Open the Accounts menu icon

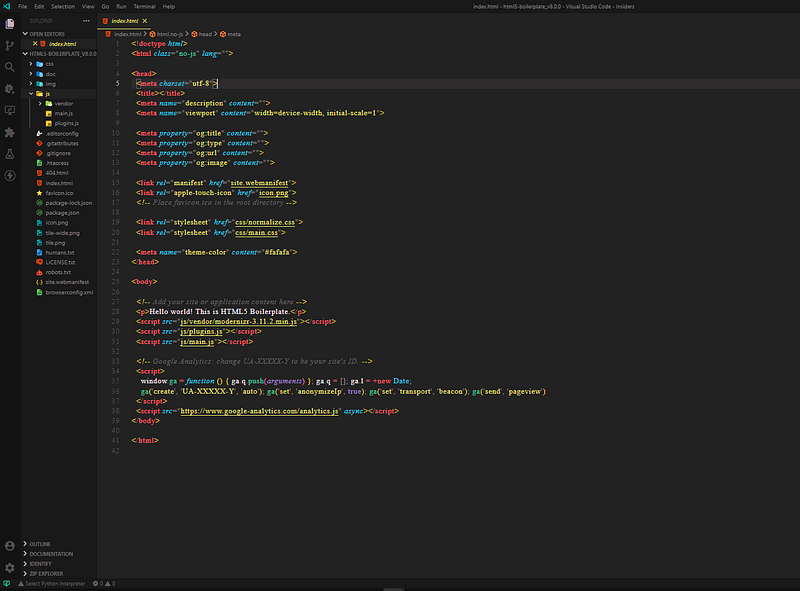[x=10, y=546]
